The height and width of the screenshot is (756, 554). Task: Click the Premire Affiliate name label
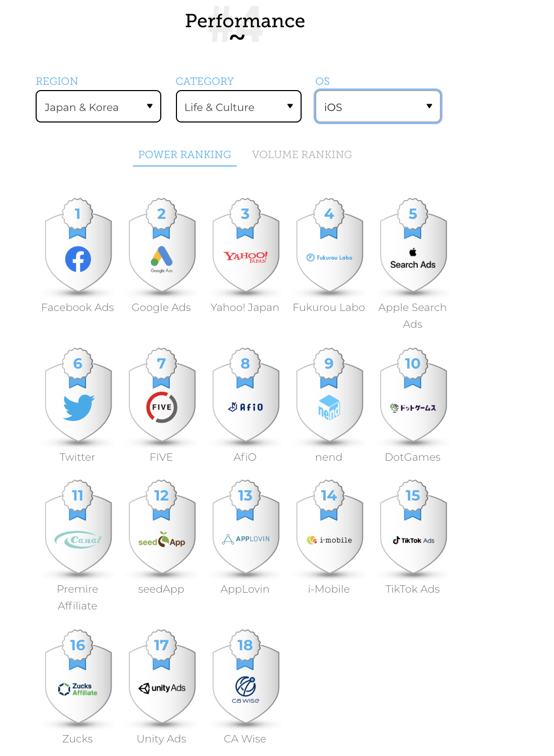pyautogui.click(x=77, y=597)
